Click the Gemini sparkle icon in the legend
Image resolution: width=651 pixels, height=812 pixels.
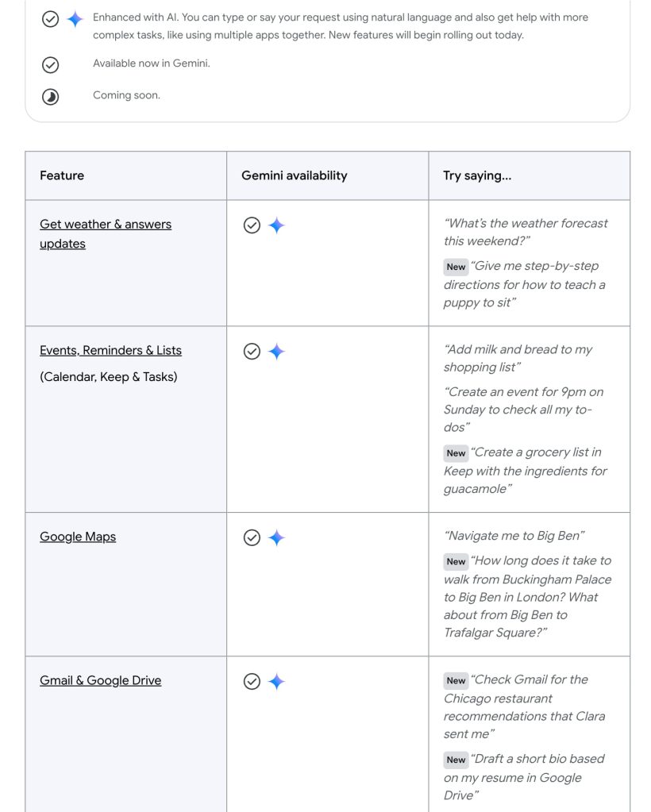[x=75, y=20]
